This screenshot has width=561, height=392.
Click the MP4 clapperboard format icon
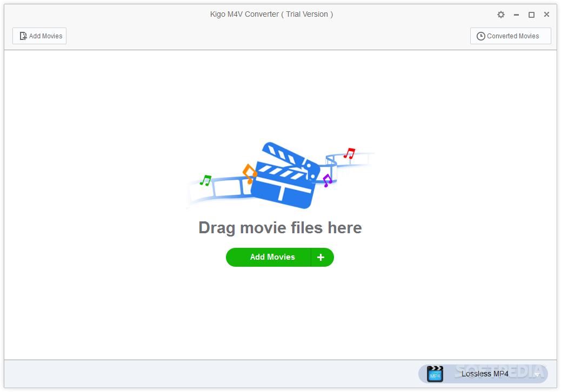click(435, 374)
